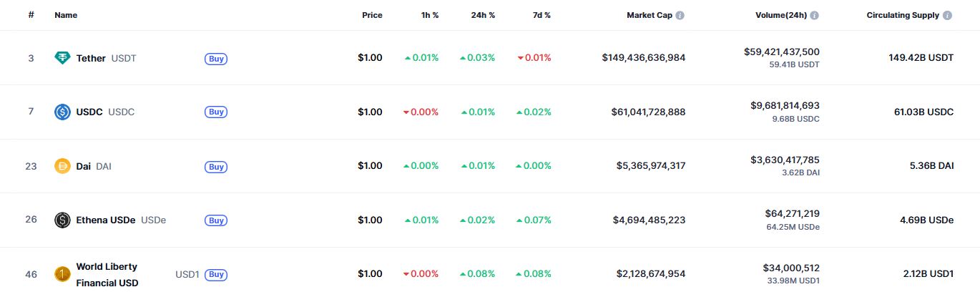980x292 pixels.
Task: Sort by the # rank column header
Action: (31, 15)
